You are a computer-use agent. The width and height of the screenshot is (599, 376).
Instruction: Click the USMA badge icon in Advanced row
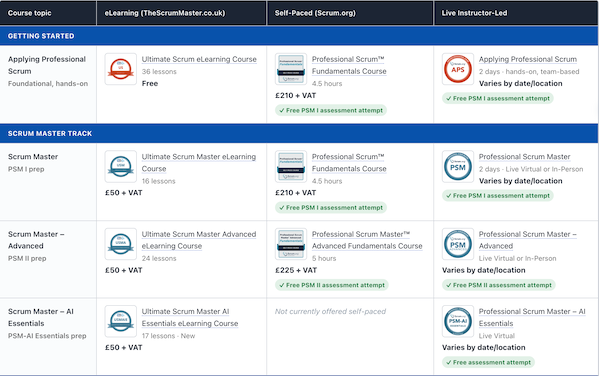tap(121, 244)
